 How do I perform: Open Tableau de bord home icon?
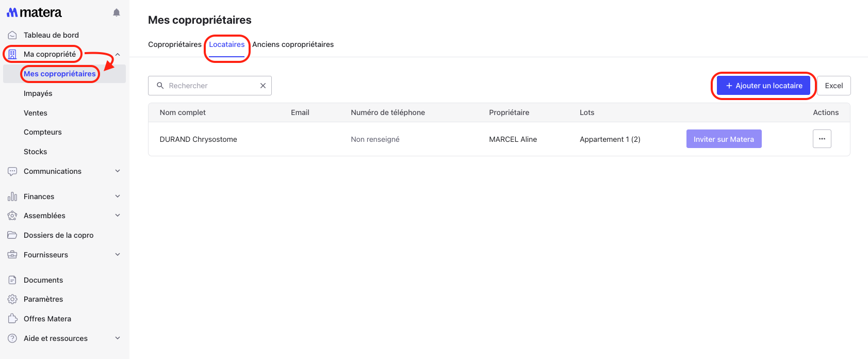click(12, 35)
